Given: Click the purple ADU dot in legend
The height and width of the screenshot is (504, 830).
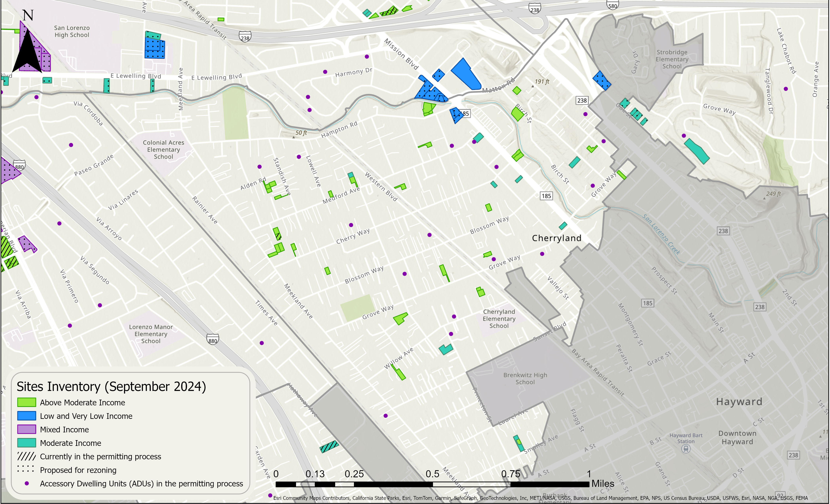Looking at the screenshot, I should pos(27,483).
